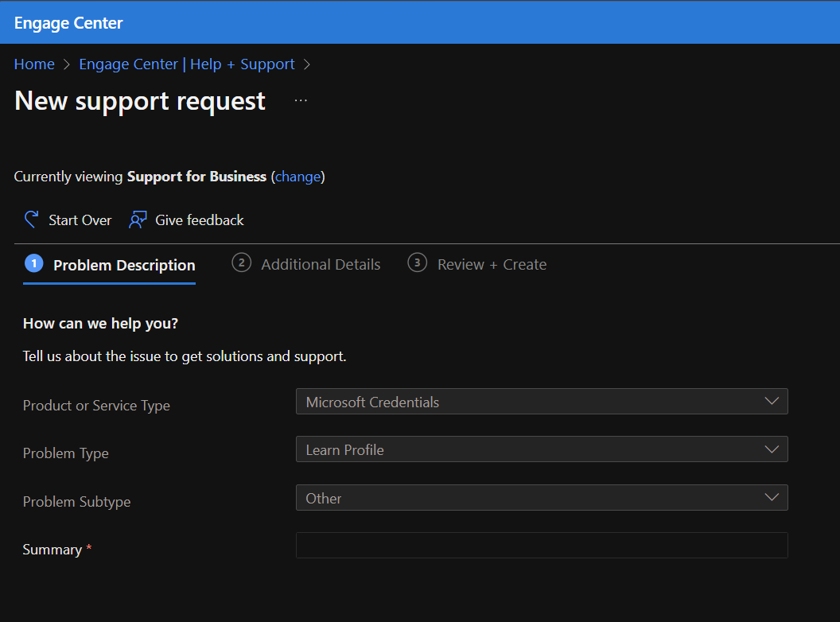Click the New support request page title
This screenshot has height=622, width=840.
click(140, 101)
